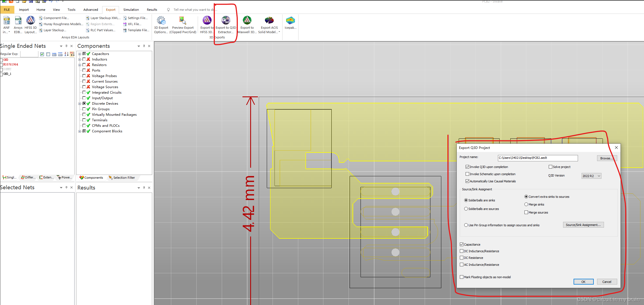This screenshot has height=305, width=644.
Task: Click ANF export icon
Action: coord(6,20)
